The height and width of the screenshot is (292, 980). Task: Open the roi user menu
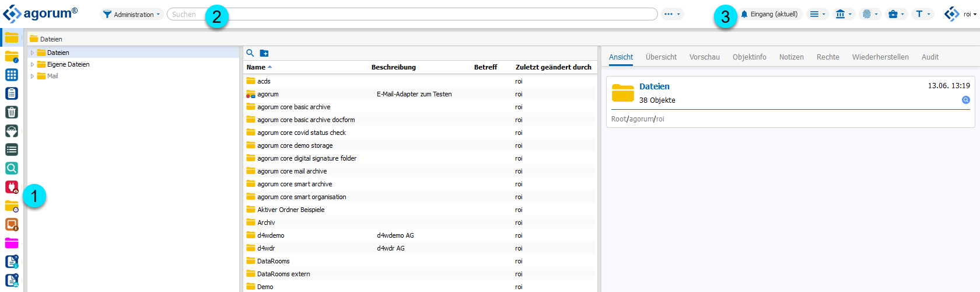pyautogui.click(x=961, y=15)
